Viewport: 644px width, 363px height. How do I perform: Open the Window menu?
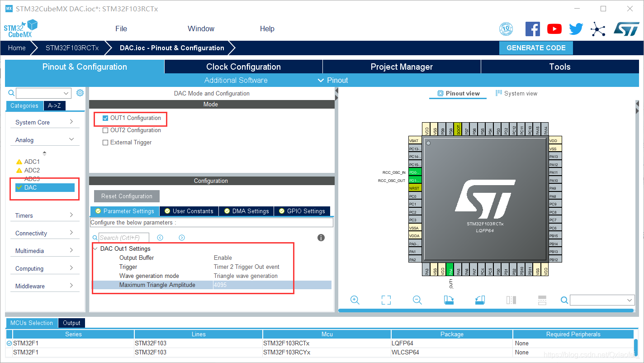pos(201,29)
